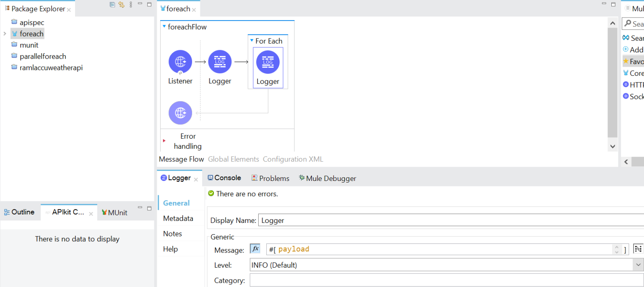
Task: Toggle Link with Editor in Package Explorer
Action: coord(122,4)
